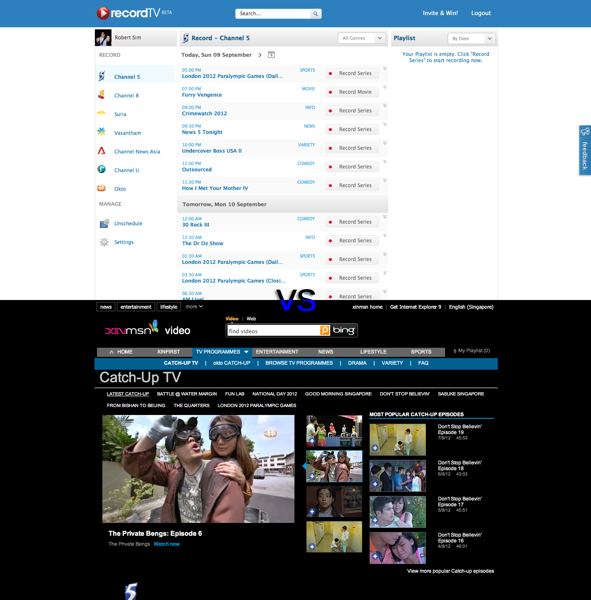Screen dimensions: 591x600
Task: Click Invite & Win! link
Action: pos(440,13)
